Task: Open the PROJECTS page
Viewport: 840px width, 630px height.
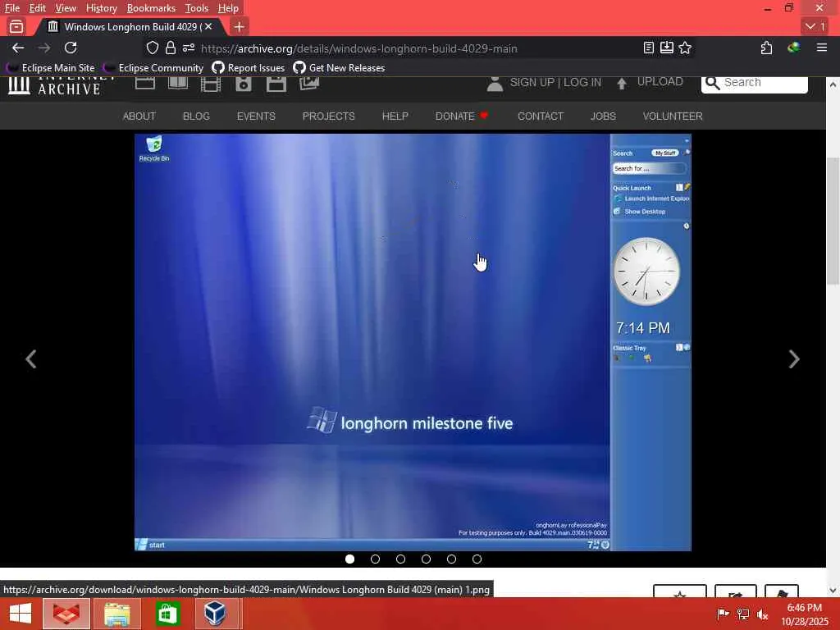Action: [x=328, y=116]
